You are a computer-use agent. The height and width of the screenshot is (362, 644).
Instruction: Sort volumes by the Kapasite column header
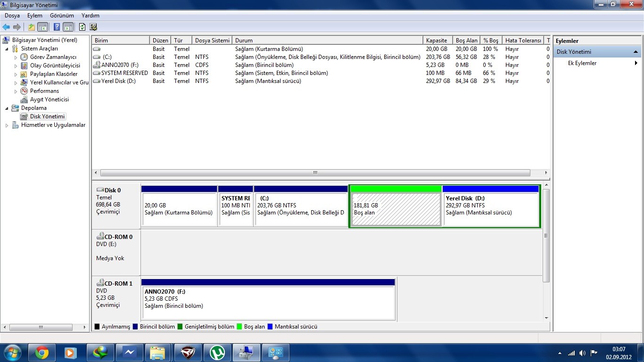437,41
